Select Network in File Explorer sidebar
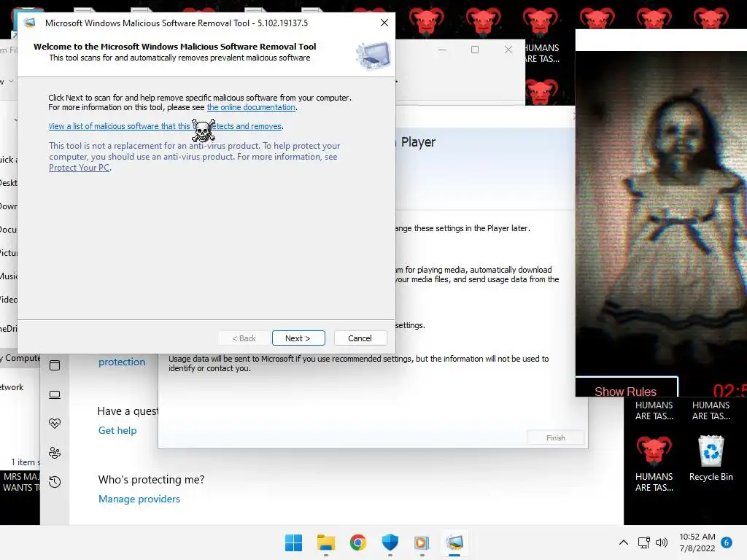This screenshot has width=747, height=560. point(12,387)
